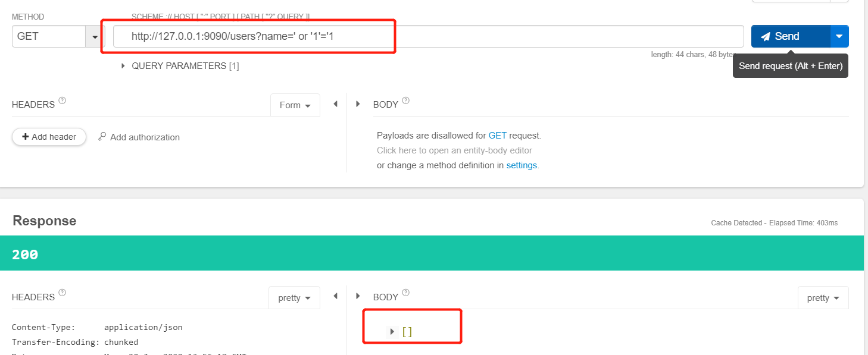
Task: Expand the empty JSON array in response
Action: 392,332
